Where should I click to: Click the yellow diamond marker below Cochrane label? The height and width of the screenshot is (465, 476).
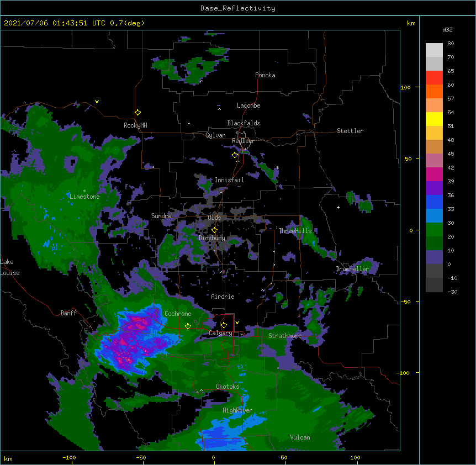coord(188,326)
